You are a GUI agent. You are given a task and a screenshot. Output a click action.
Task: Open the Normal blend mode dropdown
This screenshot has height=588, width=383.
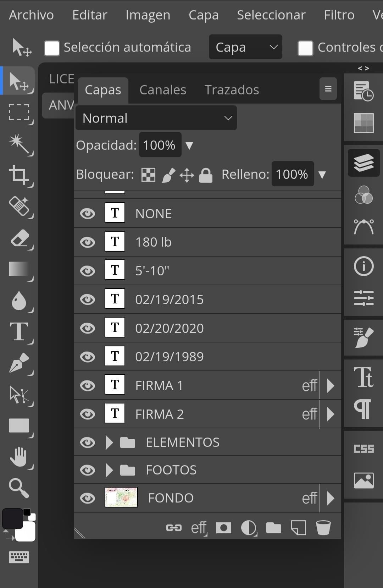[x=156, y=118]
